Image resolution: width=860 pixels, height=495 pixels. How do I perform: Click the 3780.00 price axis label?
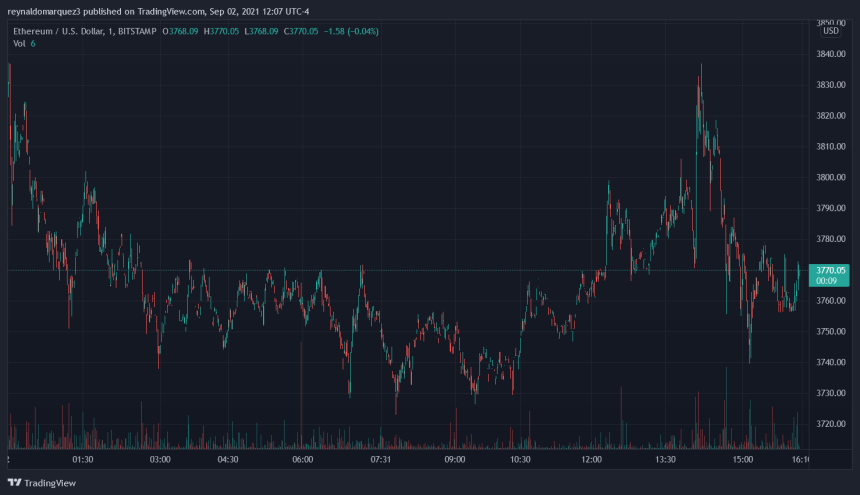tap(830, 238)
